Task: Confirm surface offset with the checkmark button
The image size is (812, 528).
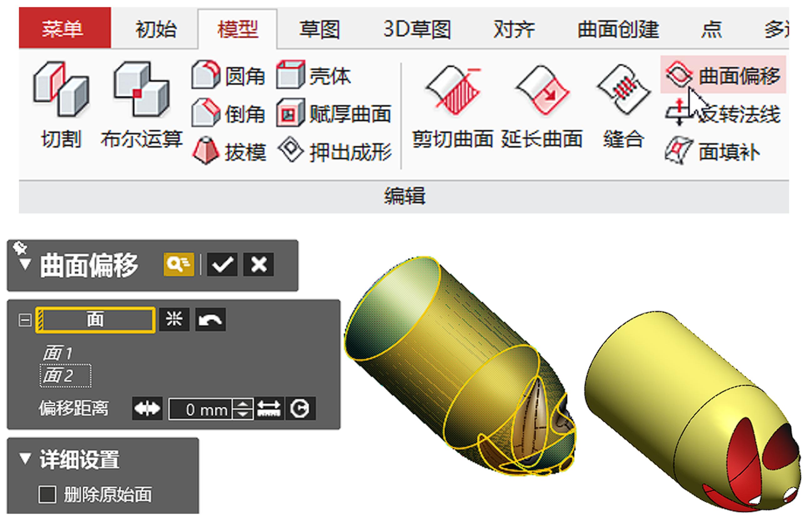Action: pos(222,264)
